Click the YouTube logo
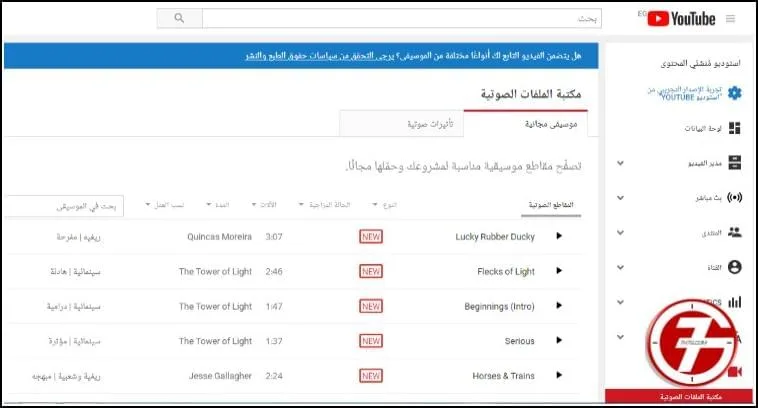This screenshot has width=758, height=408. tap(681, 19)
